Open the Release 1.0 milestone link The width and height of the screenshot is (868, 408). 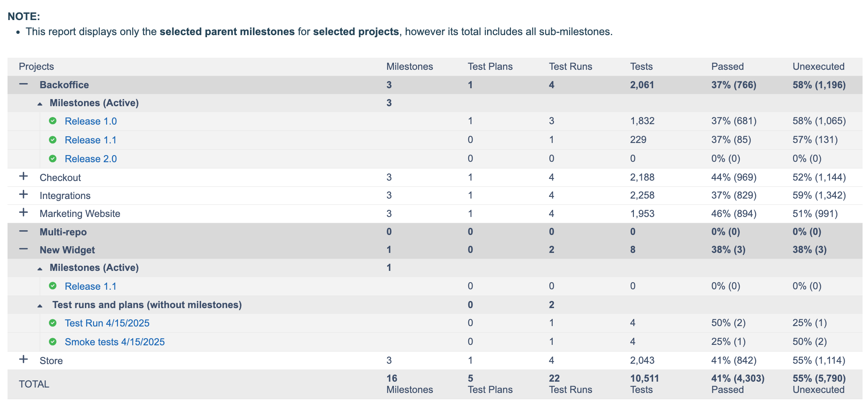coord(91,121)
